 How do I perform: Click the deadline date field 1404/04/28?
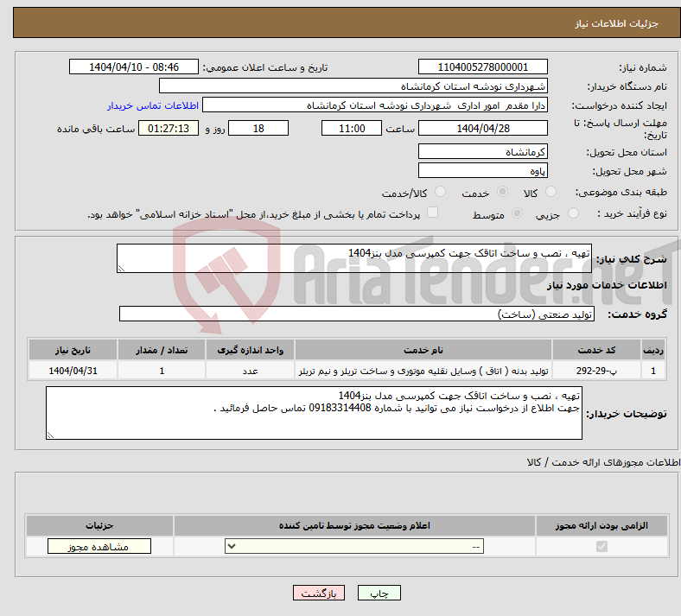(x=482, y=128)
